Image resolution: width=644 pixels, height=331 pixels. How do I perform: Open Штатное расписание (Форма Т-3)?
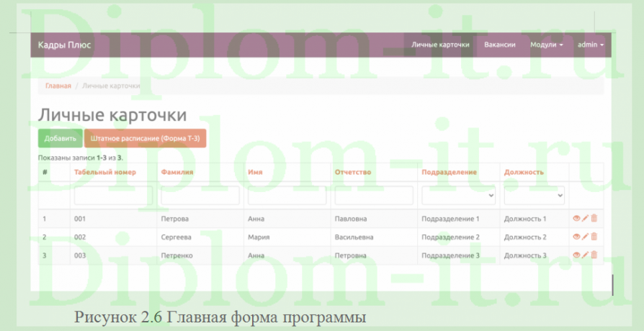[x=145, y=138]
